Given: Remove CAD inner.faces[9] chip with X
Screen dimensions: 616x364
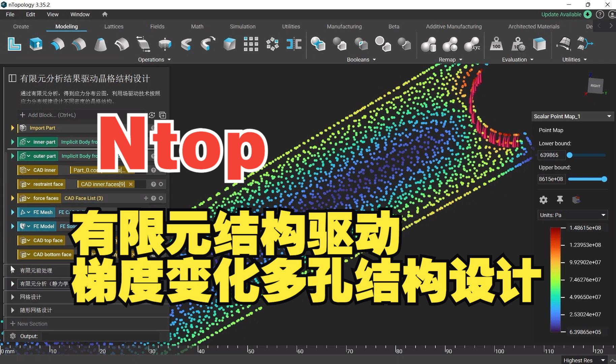Looking at the screenshot, I should pyautogui.click(x=131, y=184).
